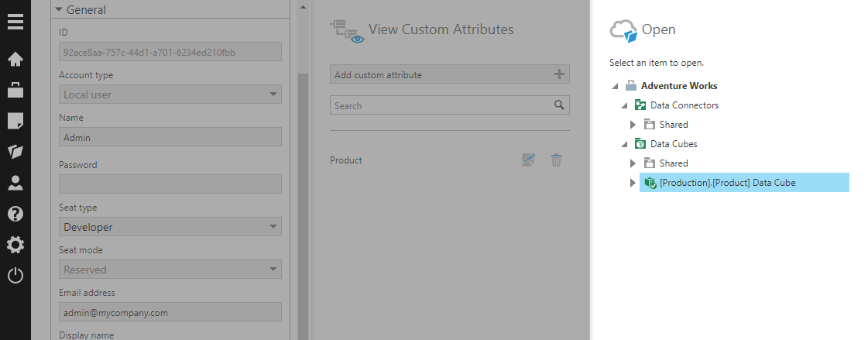Viewport: 868px width, 340px height.
Task: Click the Data Connectors folder icon
Action: point(640,105)
